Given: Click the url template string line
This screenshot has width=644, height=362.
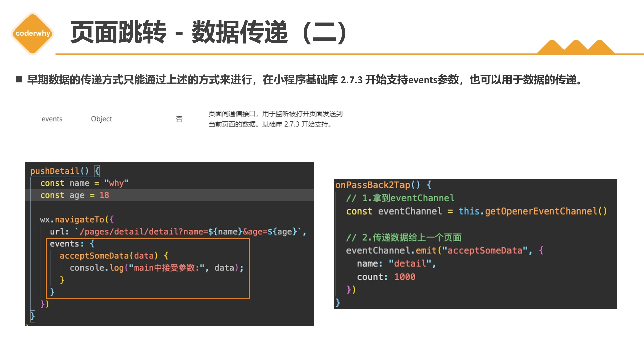Looking at the screenshot, I should coord(178,232).
